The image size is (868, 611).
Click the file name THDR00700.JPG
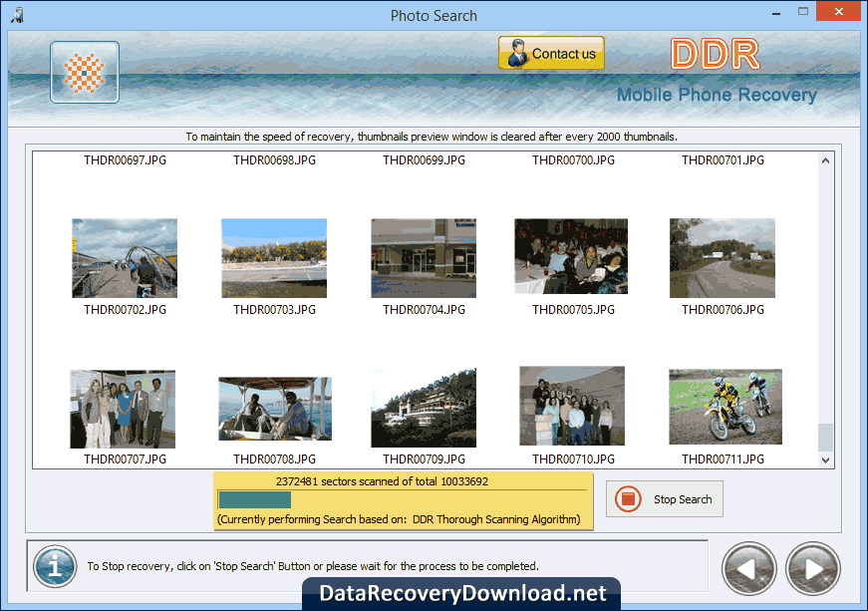tap(573, 160)
